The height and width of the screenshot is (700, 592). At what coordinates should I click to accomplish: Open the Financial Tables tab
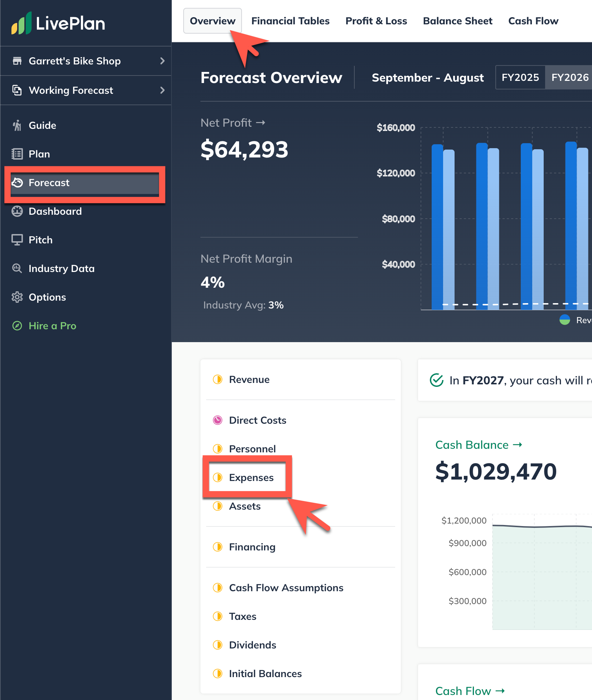click(290, 21)
